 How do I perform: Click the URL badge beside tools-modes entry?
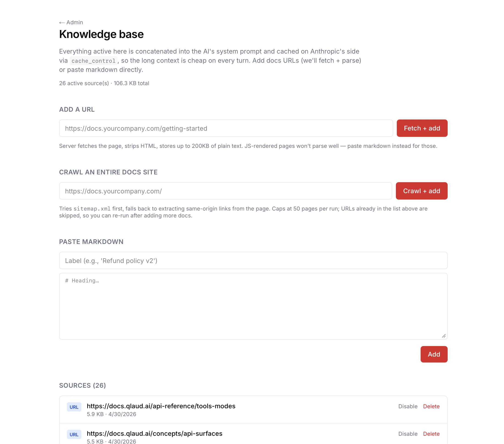[74, 407]
